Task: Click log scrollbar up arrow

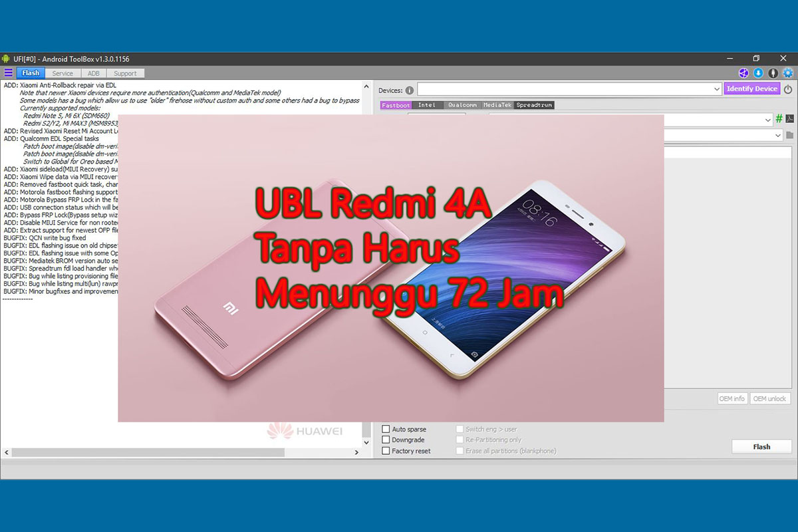Action: click(366, 86)
